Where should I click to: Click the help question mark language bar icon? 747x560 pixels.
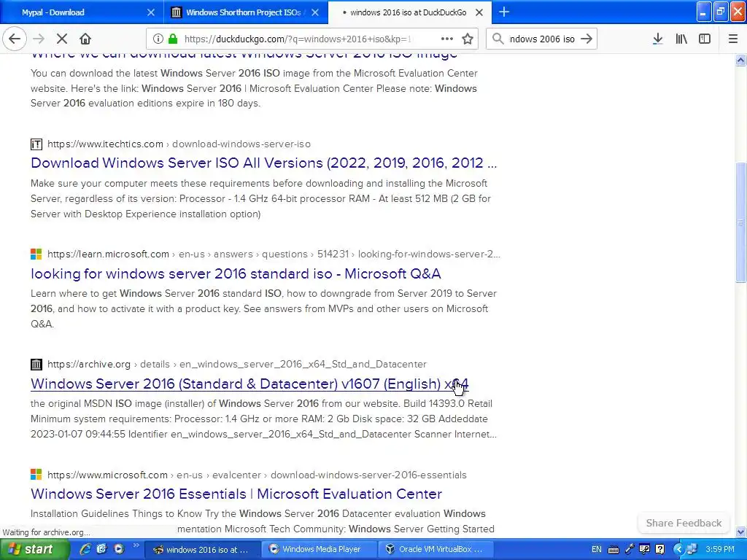tap(660, 550)
